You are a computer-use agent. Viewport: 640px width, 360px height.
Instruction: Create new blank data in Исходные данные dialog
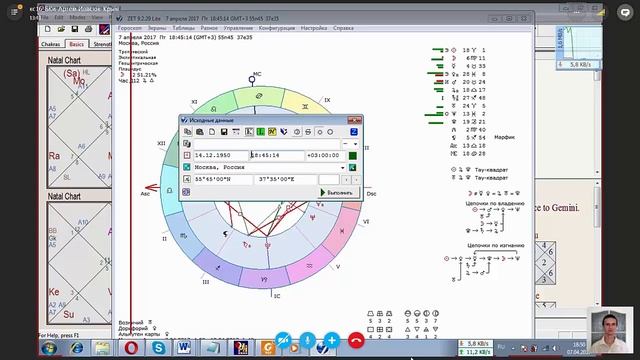coord(212,132)
